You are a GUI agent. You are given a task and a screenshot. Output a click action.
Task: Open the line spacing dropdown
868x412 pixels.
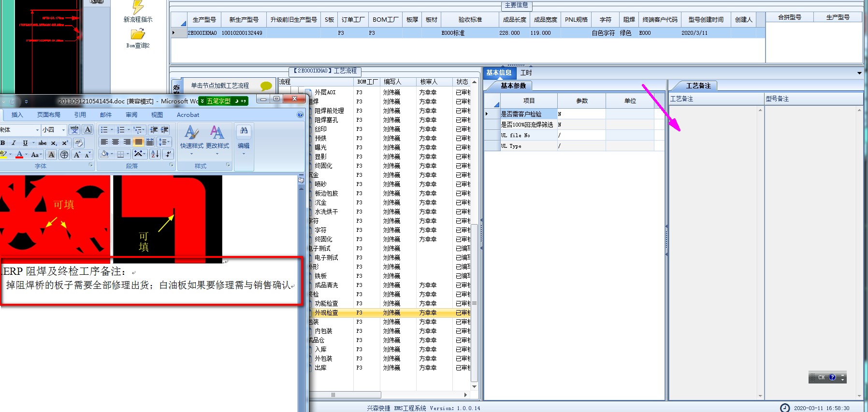pos(164,142)
